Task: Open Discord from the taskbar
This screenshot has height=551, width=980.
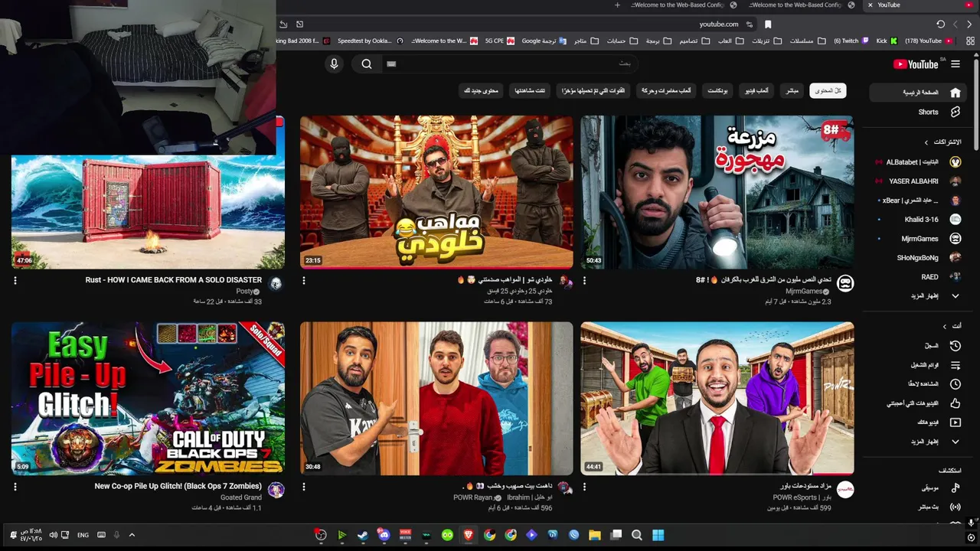Action: tap(384, 535)
